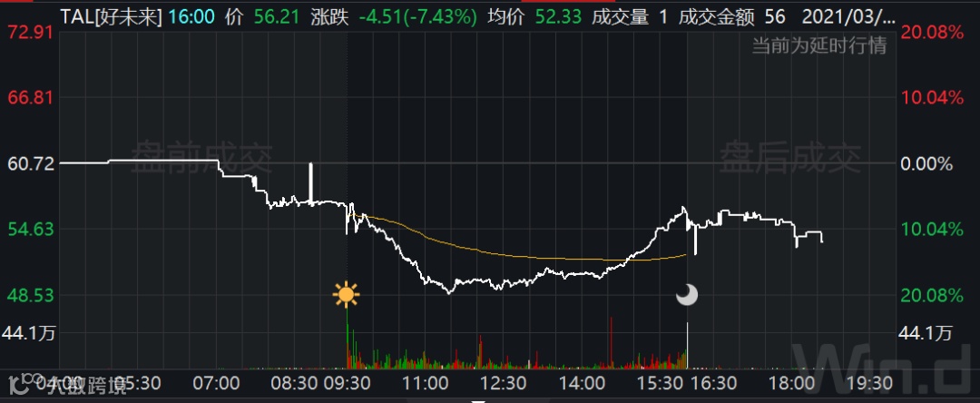
Task: Click the 14:00 time axis label
Action: [x=582, y=383]
